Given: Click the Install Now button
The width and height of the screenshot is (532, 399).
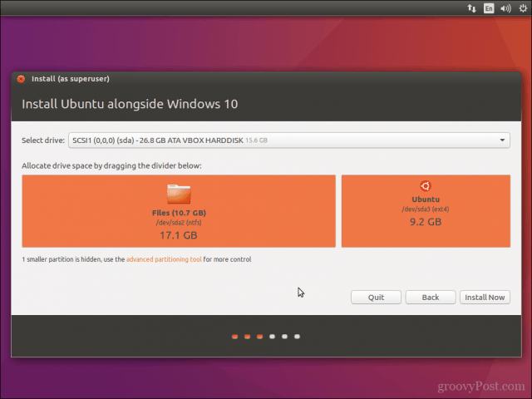Looking at the screenshot, I should click(x=485, y=298).
